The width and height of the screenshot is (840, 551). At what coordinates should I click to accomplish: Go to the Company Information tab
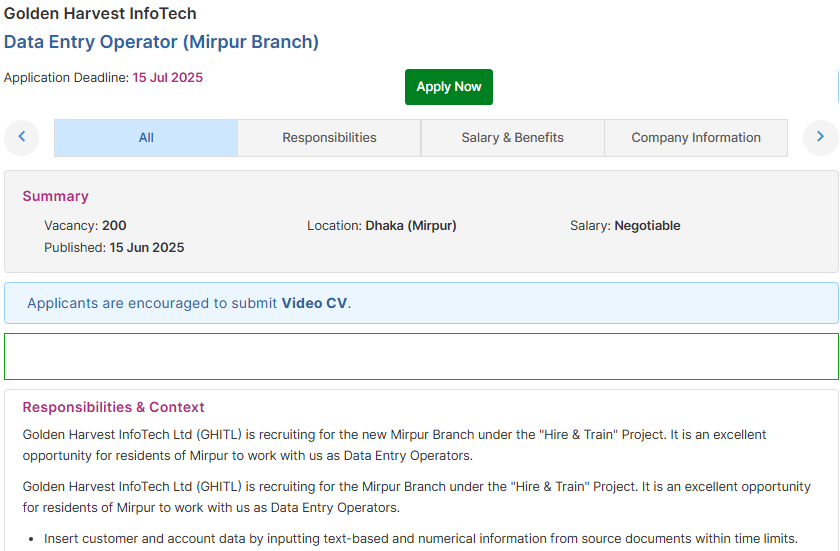pyautogui.click(x=696, y=138)
